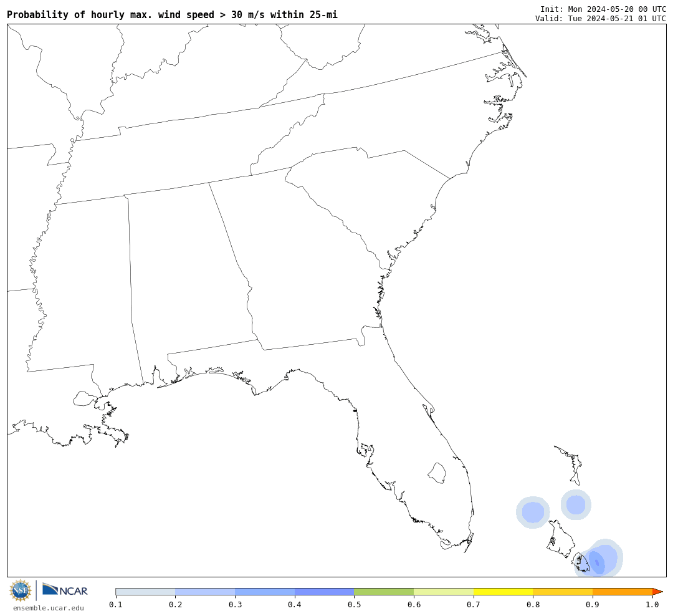Open the ensemble.ucar.edu text

(x=49, y=608)
